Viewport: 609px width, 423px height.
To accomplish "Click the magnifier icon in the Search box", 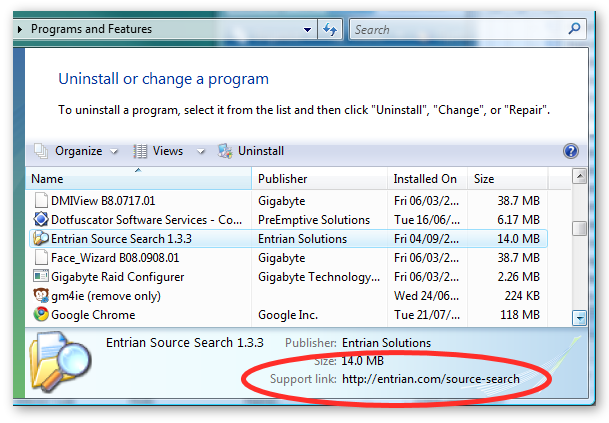I will tap(574, 29).
